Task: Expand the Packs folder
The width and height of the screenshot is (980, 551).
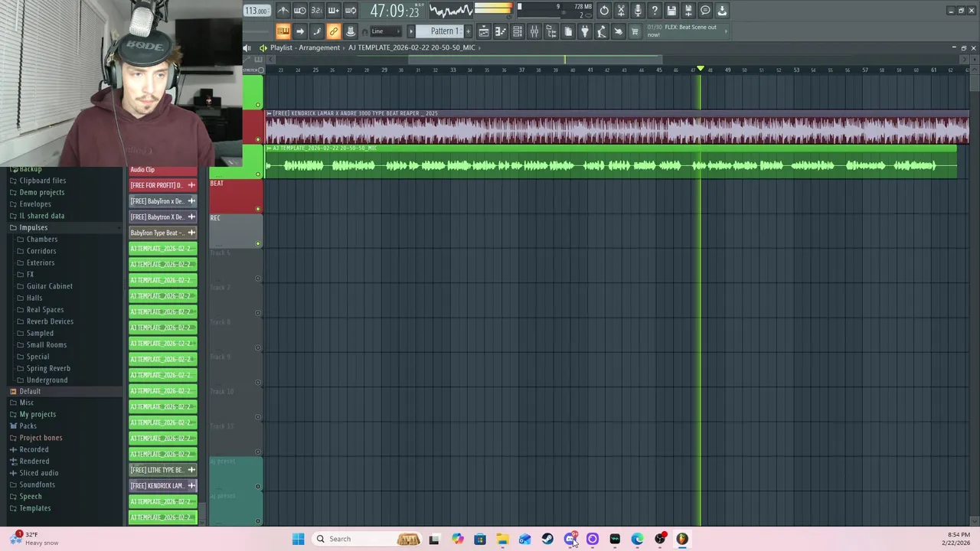Action: click(28, 425)
